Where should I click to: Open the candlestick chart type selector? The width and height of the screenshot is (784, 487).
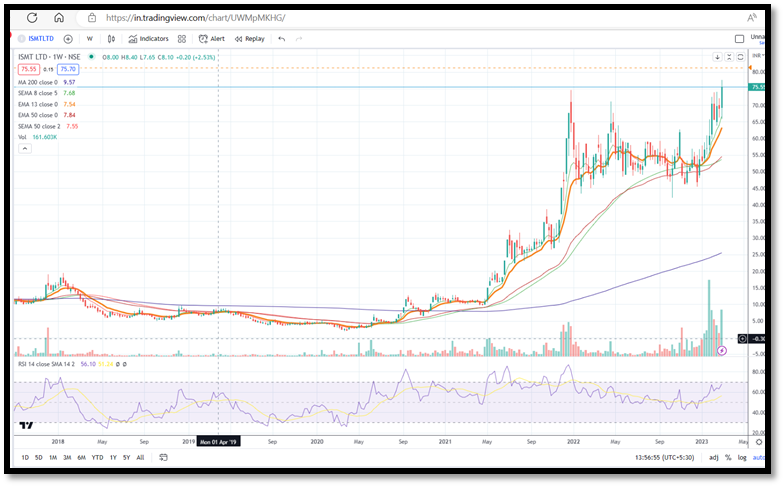[112, 38]
